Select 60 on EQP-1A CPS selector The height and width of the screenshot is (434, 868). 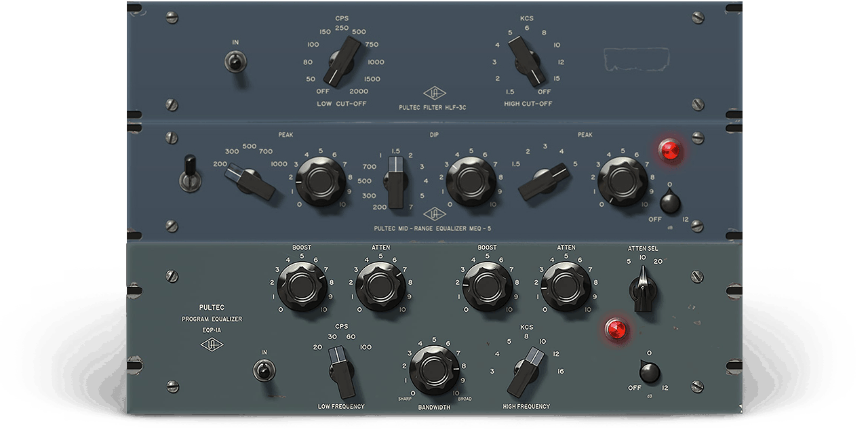351,336
